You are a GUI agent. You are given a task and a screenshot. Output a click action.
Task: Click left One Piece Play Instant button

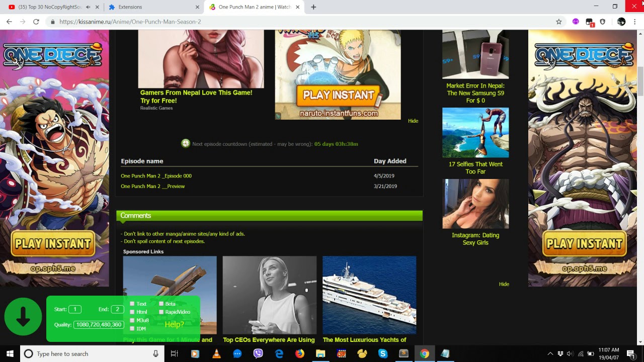(53, 243)
